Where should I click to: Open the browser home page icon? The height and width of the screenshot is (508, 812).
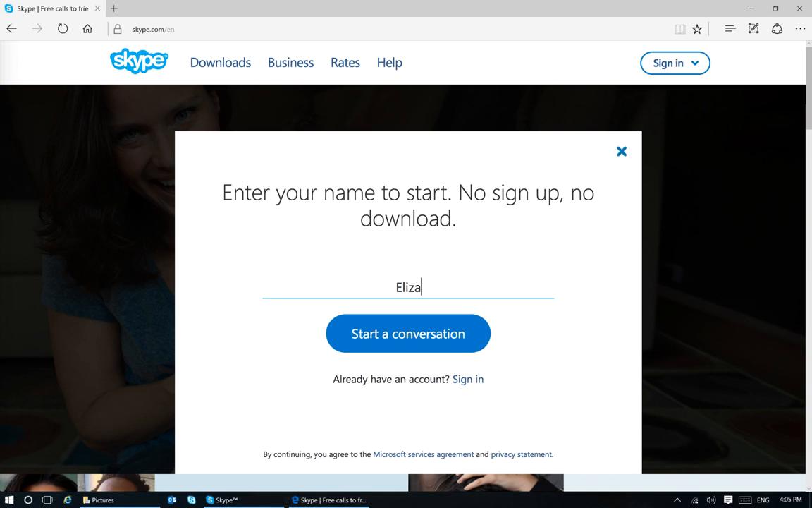(87, 29)
